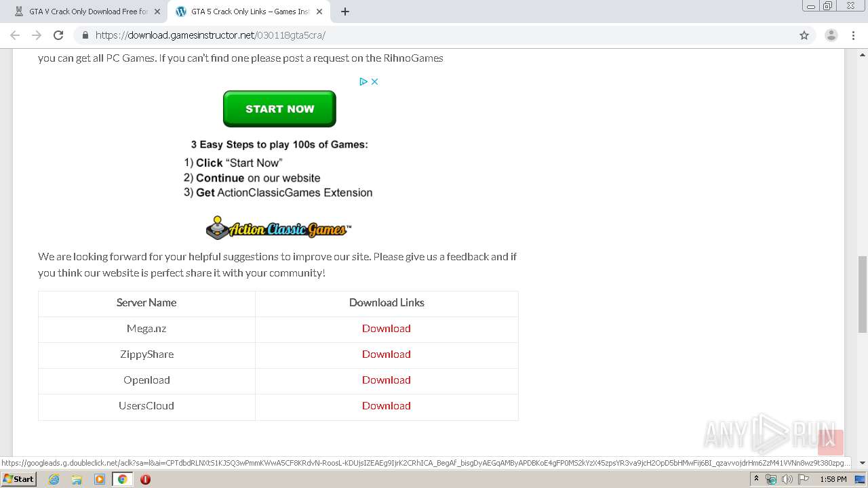Launch Internet Explorer from taskbar

click(54, 479)
